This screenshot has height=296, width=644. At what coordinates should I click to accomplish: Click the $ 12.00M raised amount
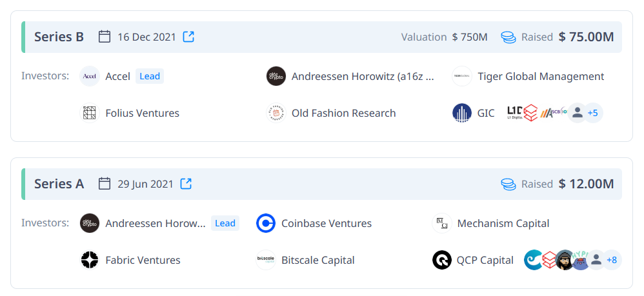coord(586,184)
